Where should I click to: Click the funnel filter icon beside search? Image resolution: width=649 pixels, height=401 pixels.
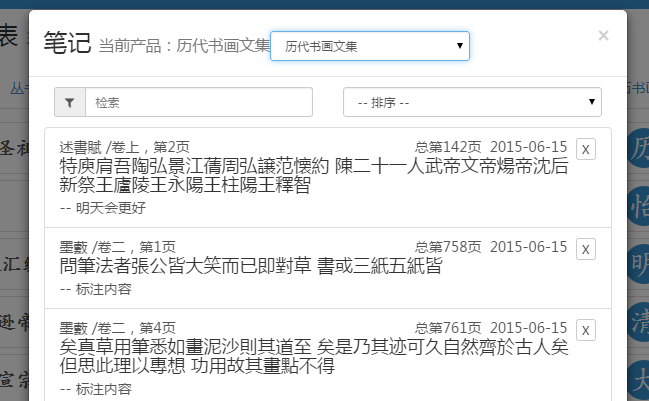(x=70, y=102)
